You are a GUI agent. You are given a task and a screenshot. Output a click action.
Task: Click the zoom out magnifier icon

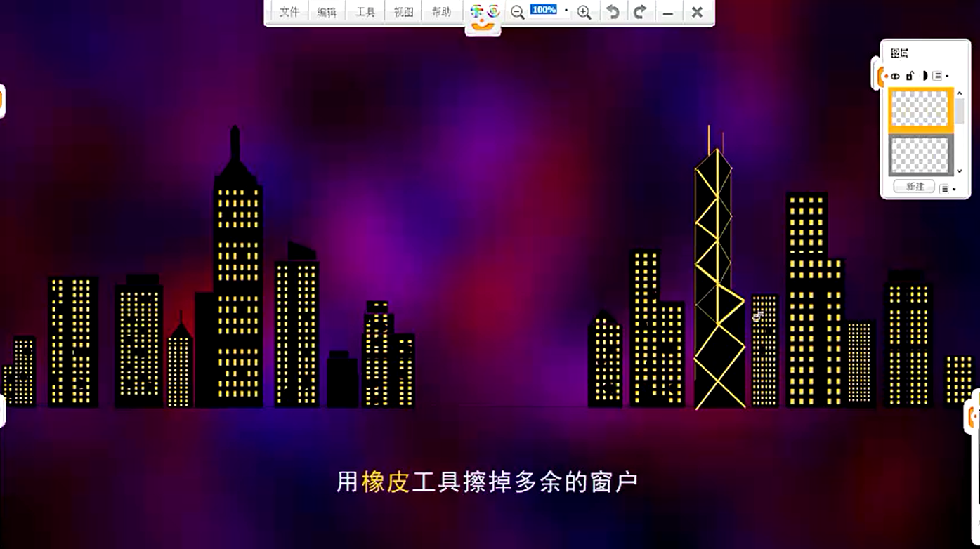[x=518, y=12]
